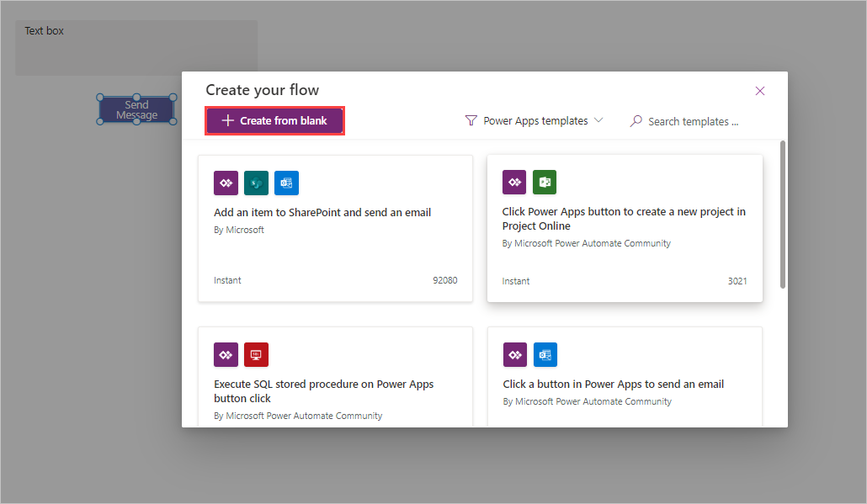
Task: Close the Create your flow dialog
Action: (760, 90)
